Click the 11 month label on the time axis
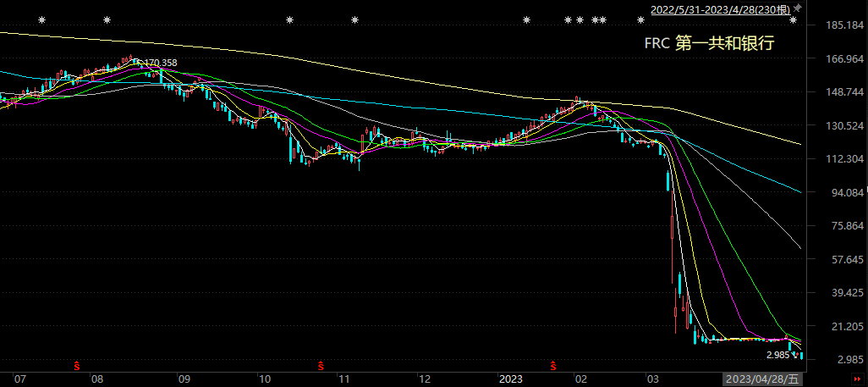 [x=343, y=379]
